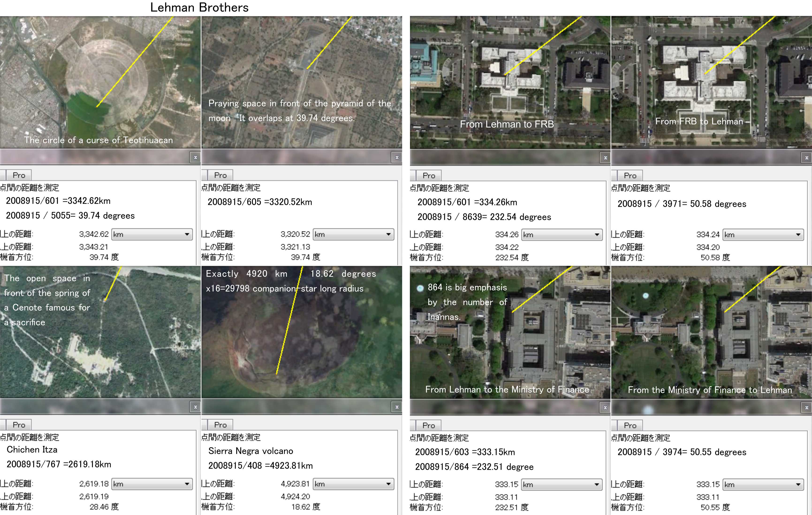Close ruler bar under 'From Lehman to FRB' map
The image size is (812, 515).
click(605, 158)
